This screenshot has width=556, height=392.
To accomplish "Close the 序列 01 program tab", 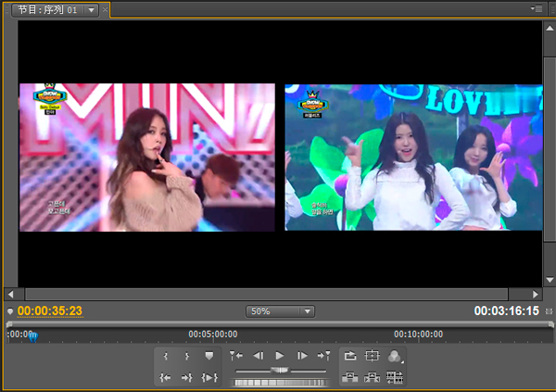I will [105, 10].
